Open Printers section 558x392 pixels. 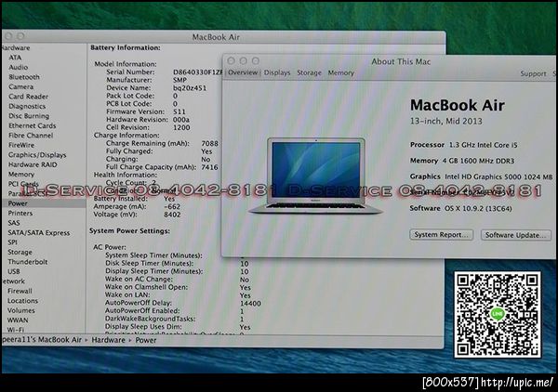pos(20,214)
